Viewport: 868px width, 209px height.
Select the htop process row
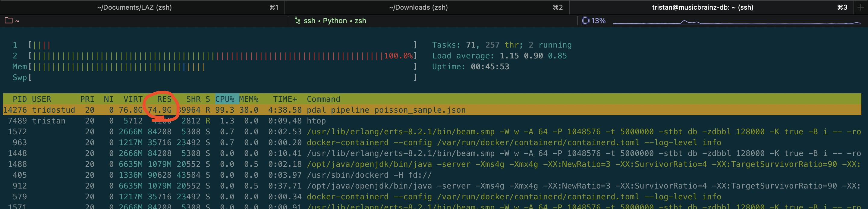(x=316, y=121)
